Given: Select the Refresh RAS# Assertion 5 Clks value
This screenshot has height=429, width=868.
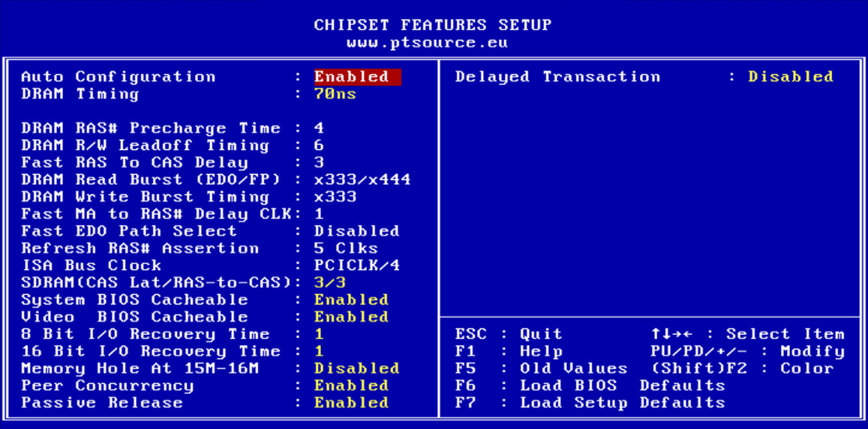Looking at the screenshot, I should click(x=346, y=248).
